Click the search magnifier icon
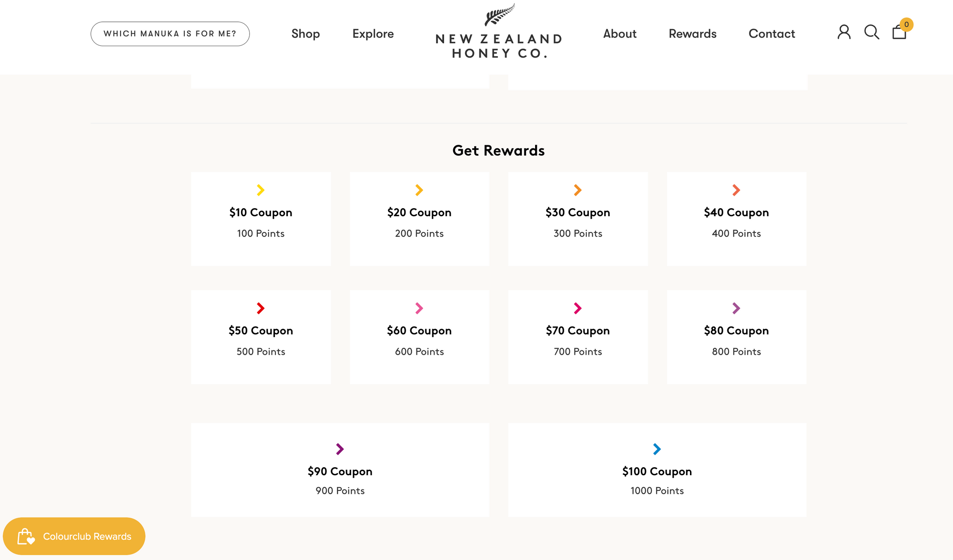 pyautogui.click(x=872, y=32)
